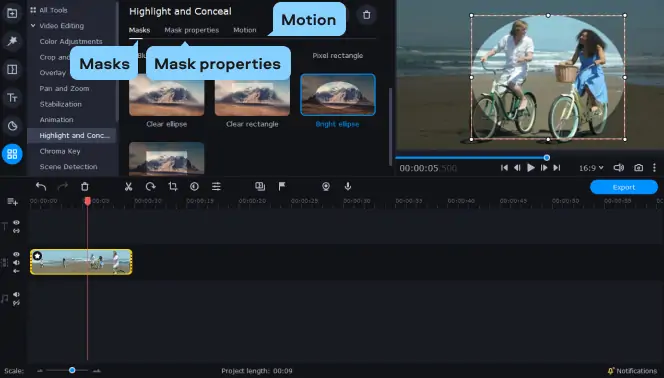Skip to the clip end
Viewport: 664px width, 378px height.
557,168
